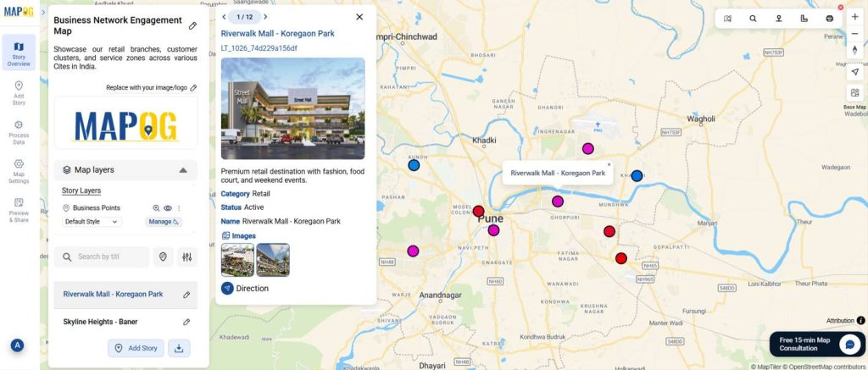Image resolution: width=868 pixels, height=370 pixels.
Task: Click the magenta marker near the airport
Action: pos(588,148)
